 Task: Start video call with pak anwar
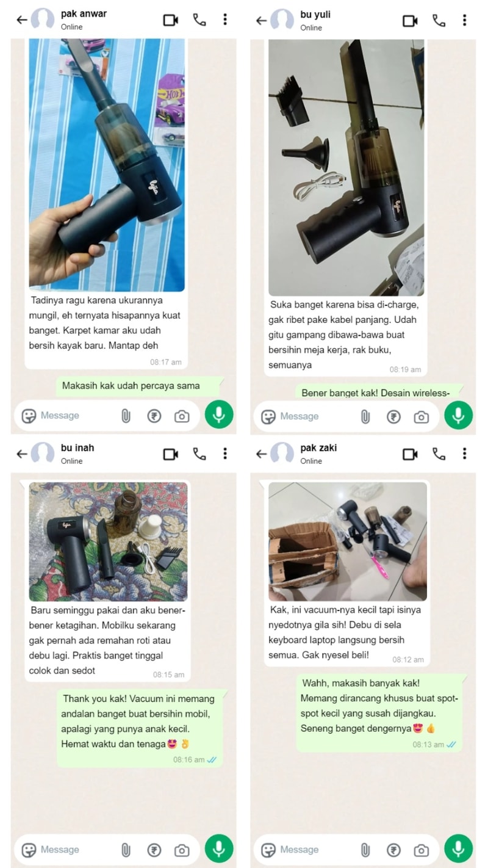tap(171, 20)
